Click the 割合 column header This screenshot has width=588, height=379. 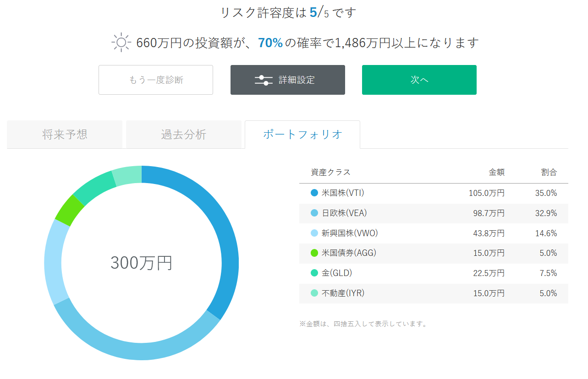549,173
